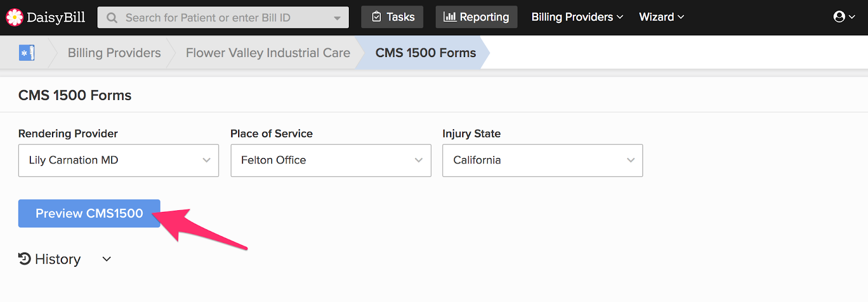Go to Flower Valley Industrial Care breadcrumb
The height and width of the screenshot is (302, 868).
point(268,53)
